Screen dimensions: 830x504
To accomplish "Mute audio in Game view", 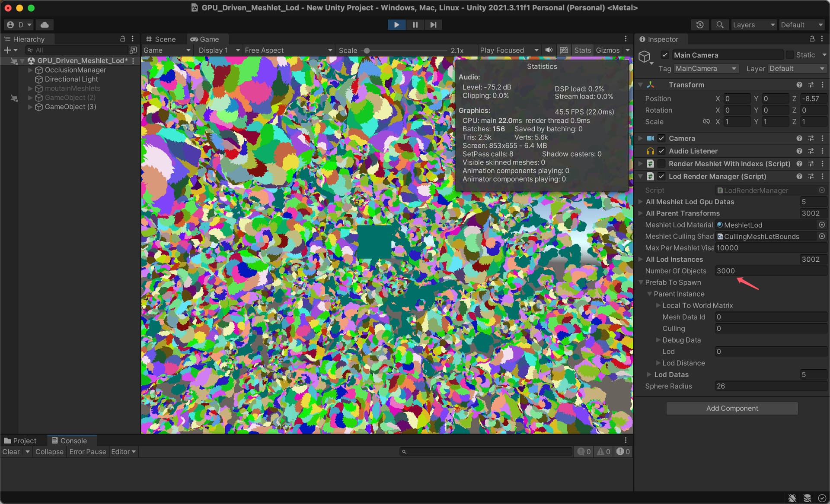I will pos(549,50).
